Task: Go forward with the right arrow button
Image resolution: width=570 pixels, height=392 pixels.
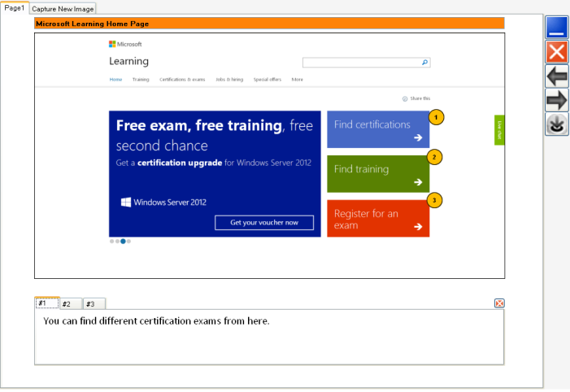Action: tap(556, 100)
